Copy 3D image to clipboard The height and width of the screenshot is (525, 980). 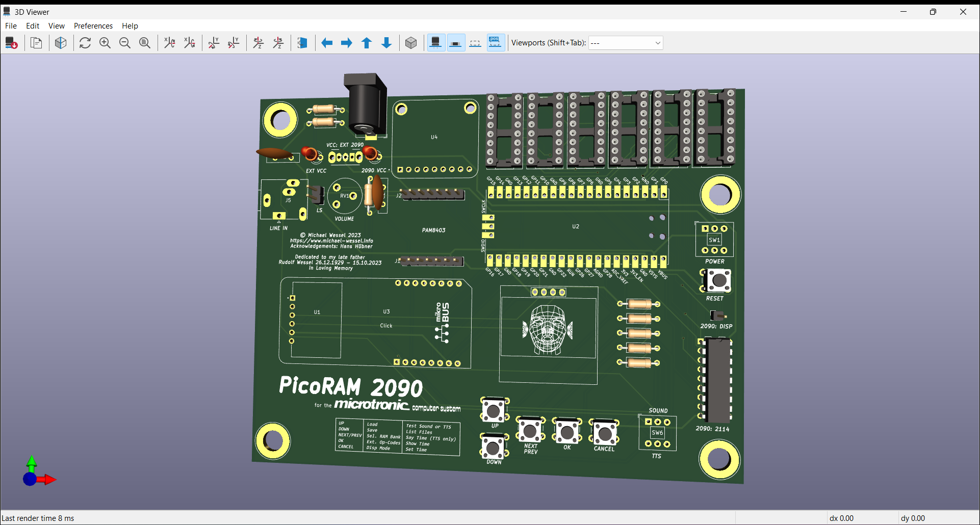[36, 43]
